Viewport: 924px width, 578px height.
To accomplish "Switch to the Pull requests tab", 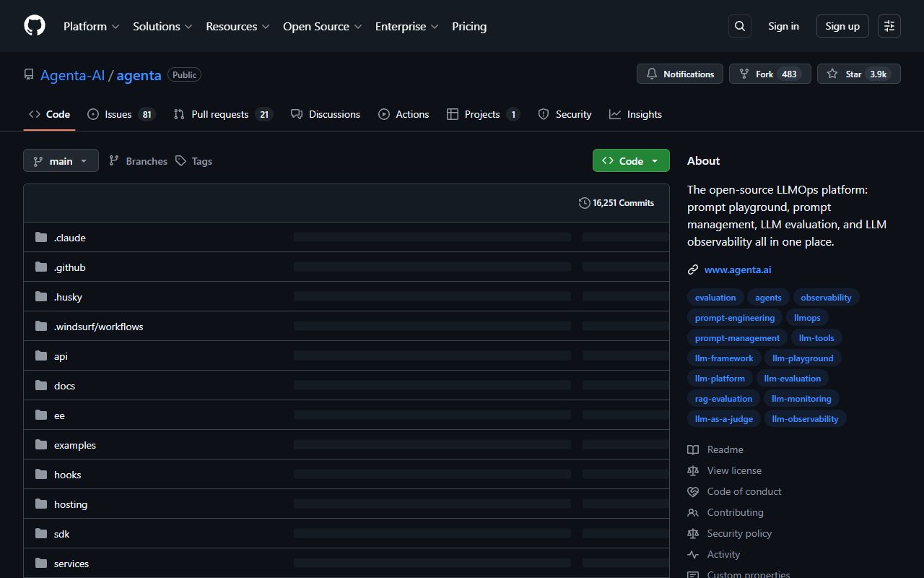I will 221,114.
